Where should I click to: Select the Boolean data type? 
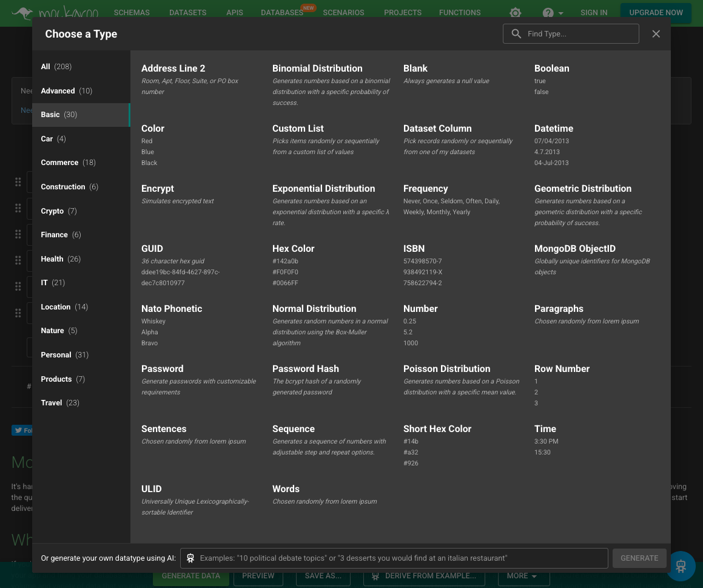click(x=551, y=69)
